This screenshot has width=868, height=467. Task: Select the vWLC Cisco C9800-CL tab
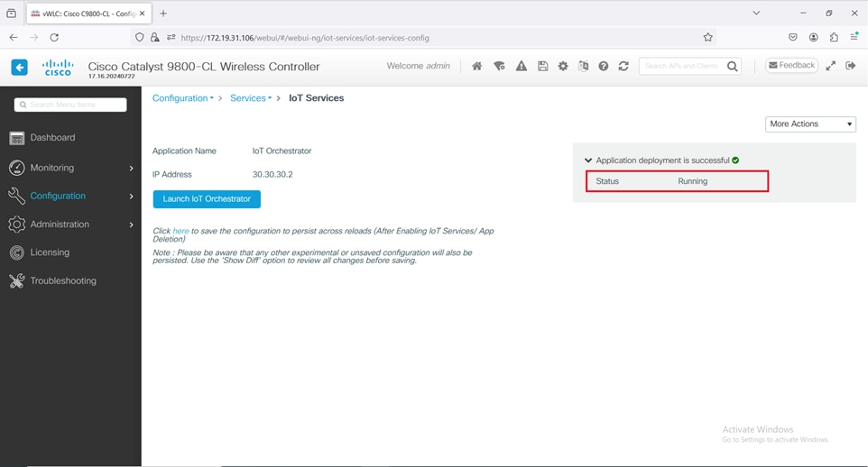pyautogui.click(x=88, y=14)
